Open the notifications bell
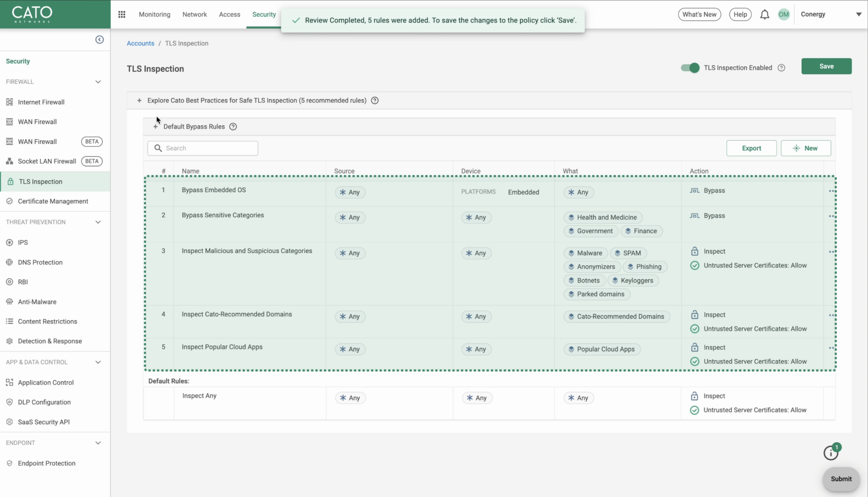 click(x=764, y=15)
